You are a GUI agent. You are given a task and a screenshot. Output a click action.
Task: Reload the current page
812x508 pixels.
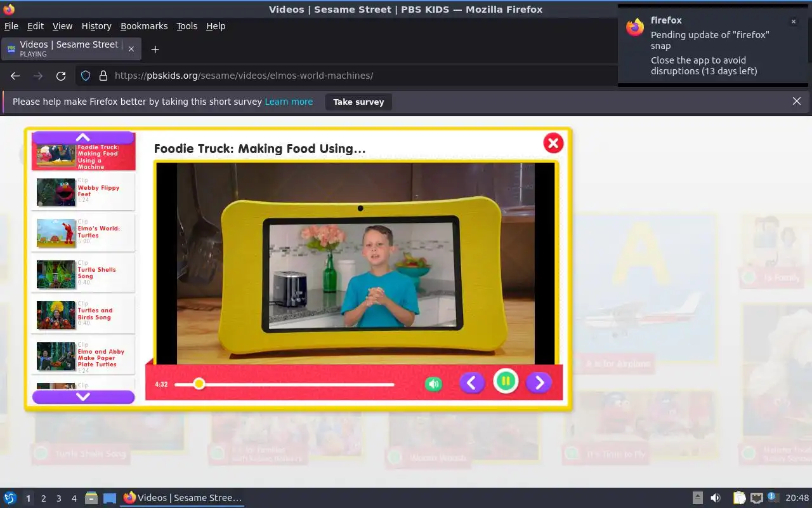click(x=61, y=76)
